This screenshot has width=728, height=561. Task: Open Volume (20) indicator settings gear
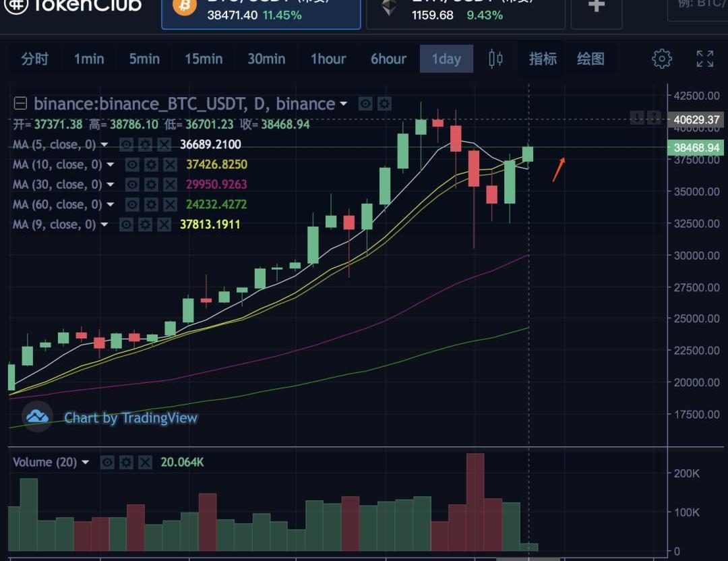click(126, 463)
